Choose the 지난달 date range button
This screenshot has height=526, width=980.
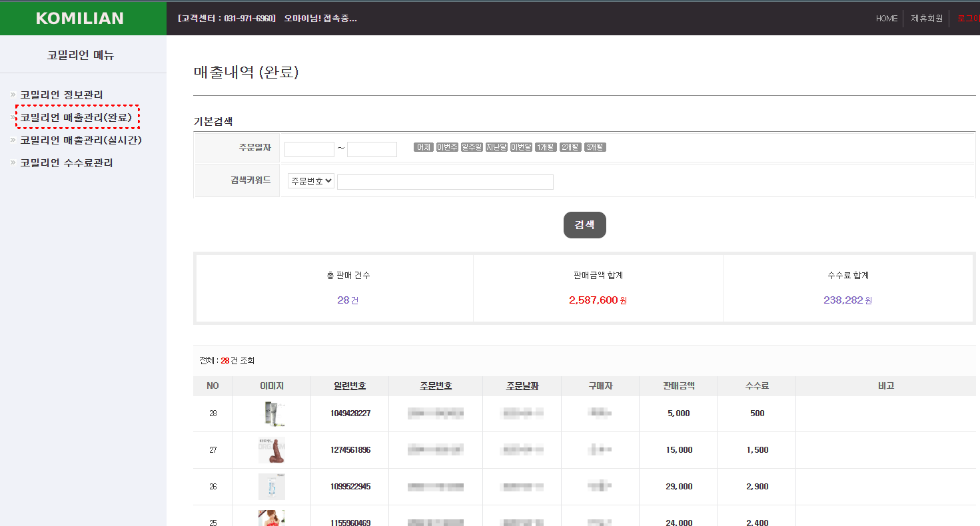496,147
